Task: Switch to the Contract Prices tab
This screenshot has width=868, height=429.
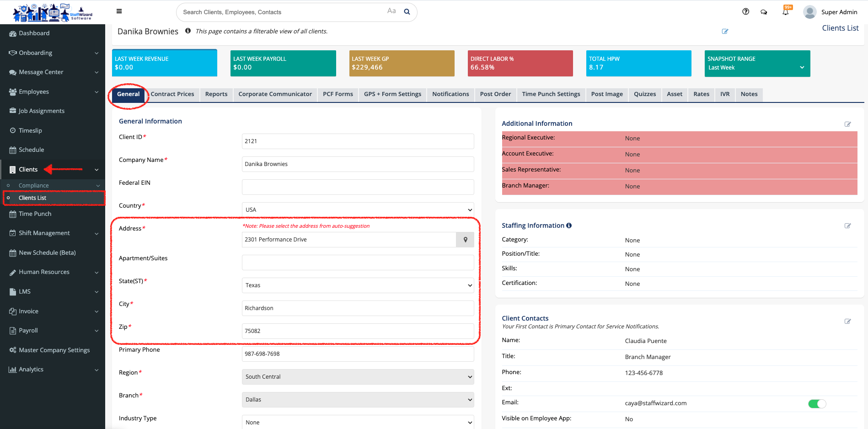Action: click(172, 94)
